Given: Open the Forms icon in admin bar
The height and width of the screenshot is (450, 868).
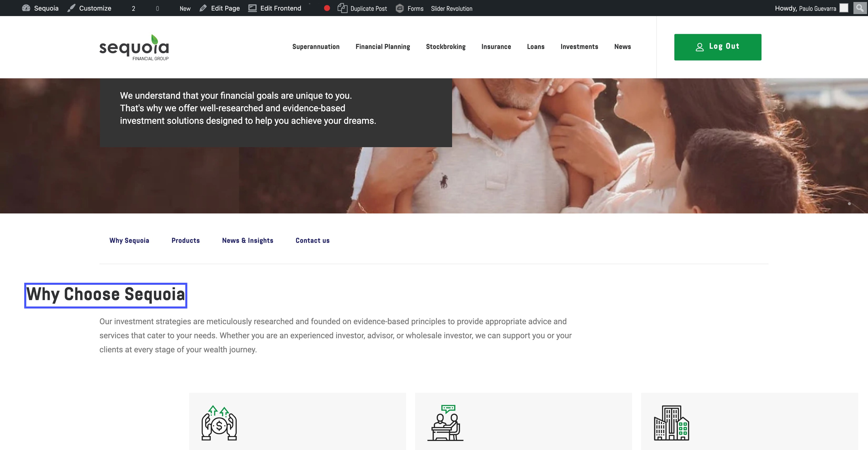Looking at the screenshot, I should (400, 8).
